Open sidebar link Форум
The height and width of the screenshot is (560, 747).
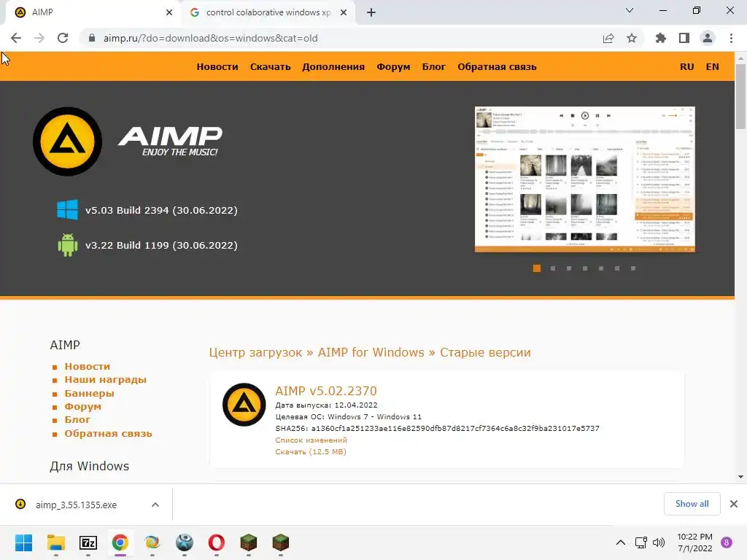point(83,406)
